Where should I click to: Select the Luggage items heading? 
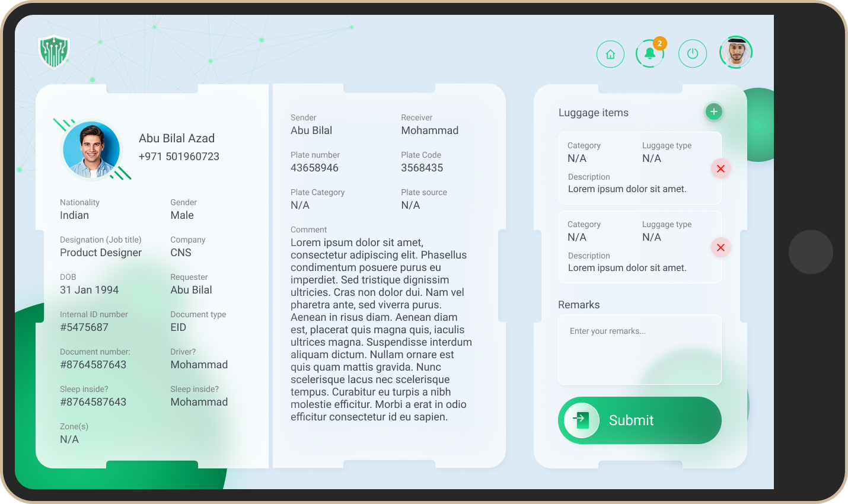point(593,112)
